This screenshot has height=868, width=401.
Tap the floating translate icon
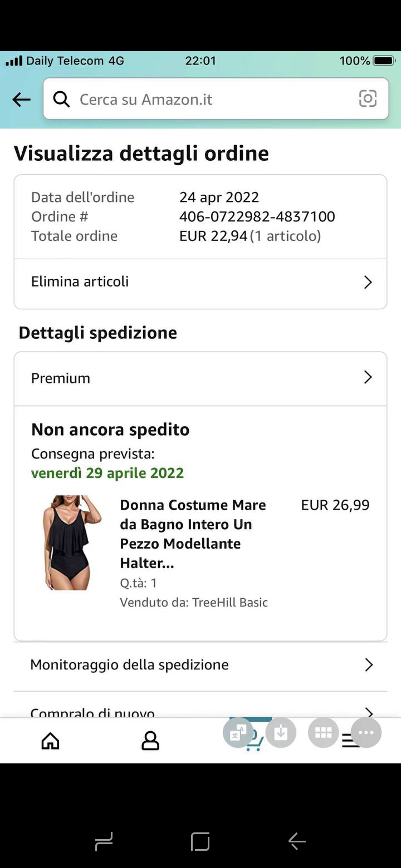(x=238, y=733)
